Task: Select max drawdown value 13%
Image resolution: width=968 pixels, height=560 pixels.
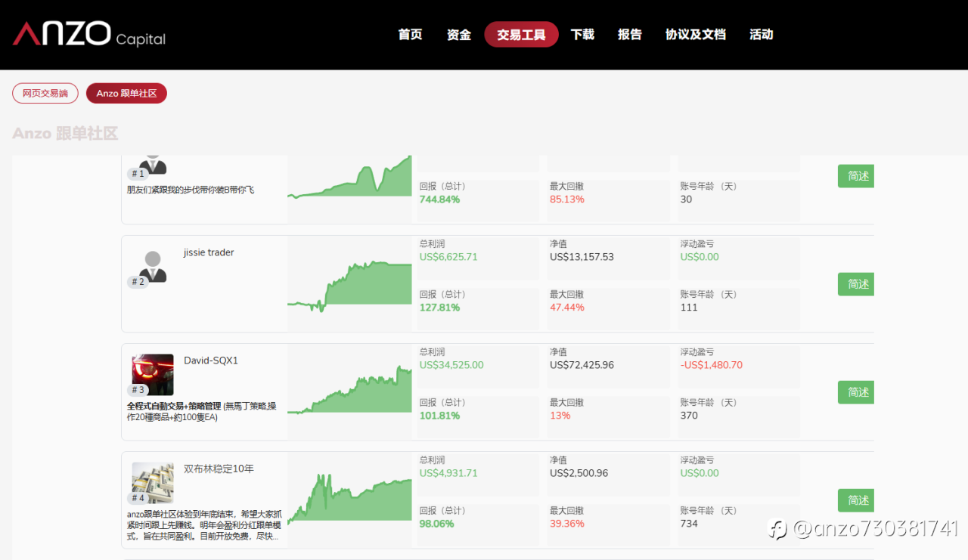Action: [560, 416]
